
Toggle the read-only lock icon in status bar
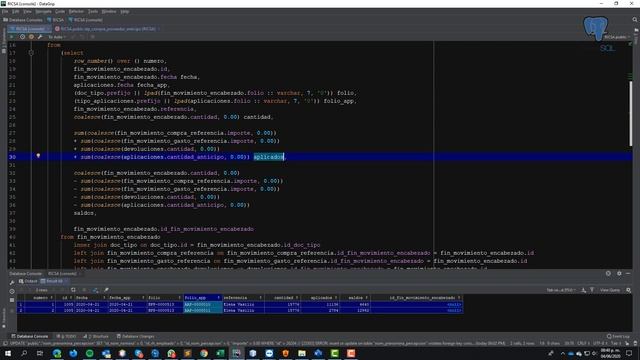click(627, 343)
